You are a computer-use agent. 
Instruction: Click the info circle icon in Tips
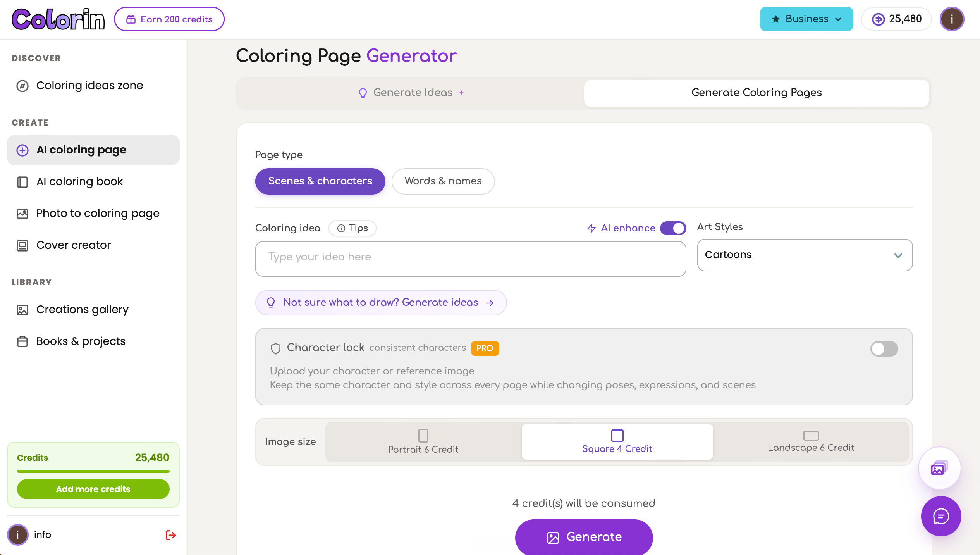[341, 228]
